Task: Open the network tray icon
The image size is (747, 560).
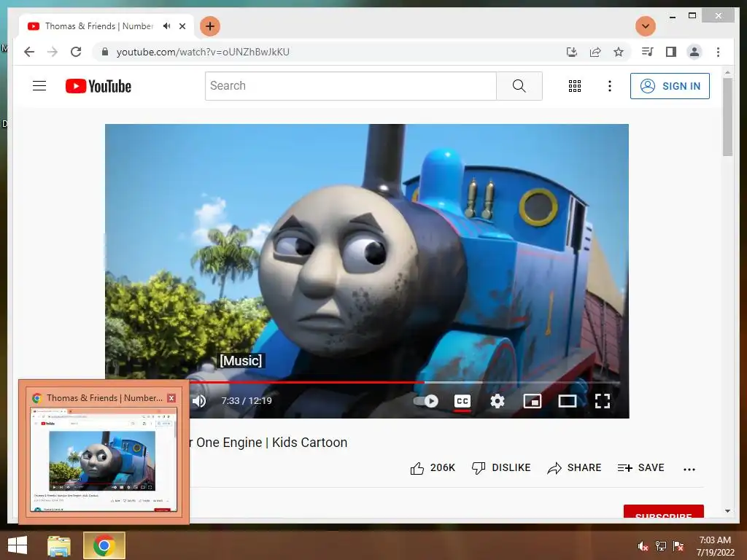Action: 661,546
